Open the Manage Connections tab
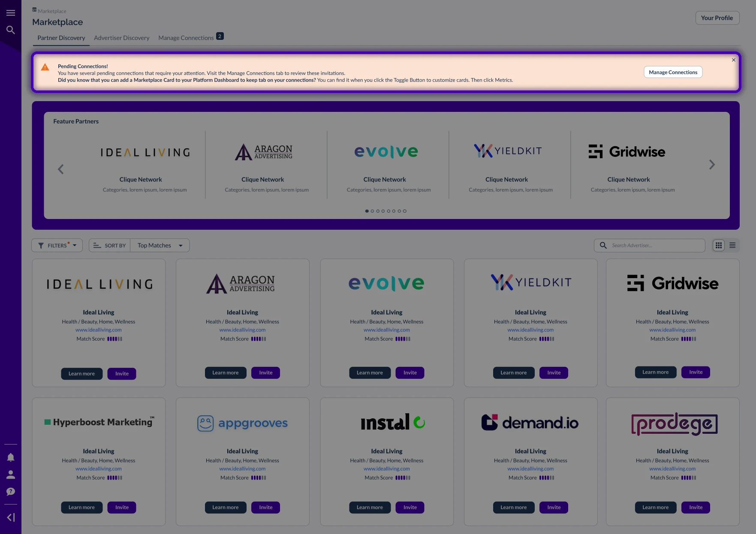 coord(186,38)
